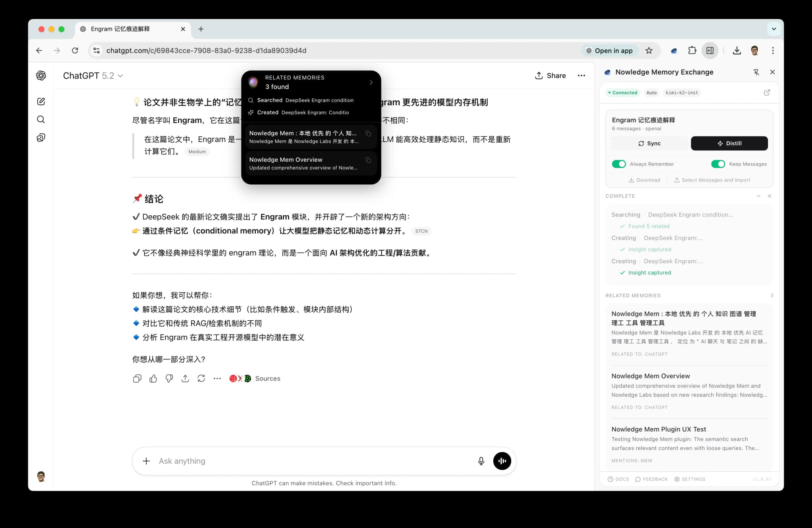Turn off Keep Messages
This screenshot has width=812, height=528.
[718, 164]
